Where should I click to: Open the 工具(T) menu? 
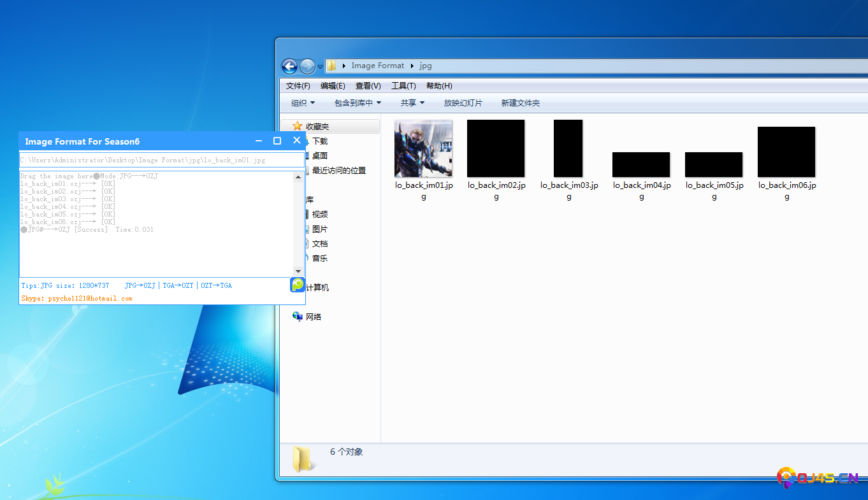tap(403, 86)
